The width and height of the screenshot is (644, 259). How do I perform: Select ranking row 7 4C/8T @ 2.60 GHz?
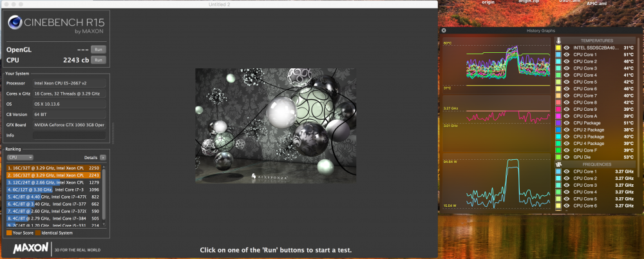53,211
